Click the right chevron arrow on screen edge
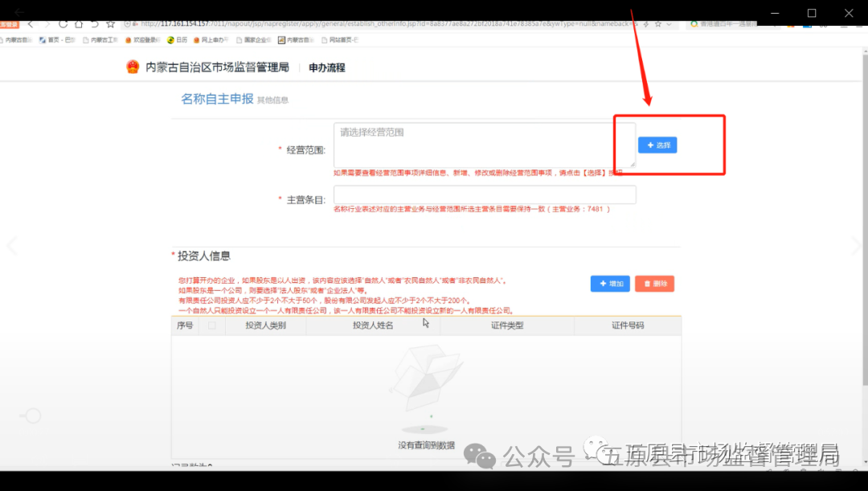The width and height of the screenshot is (868, 491). tap(857, 246)
